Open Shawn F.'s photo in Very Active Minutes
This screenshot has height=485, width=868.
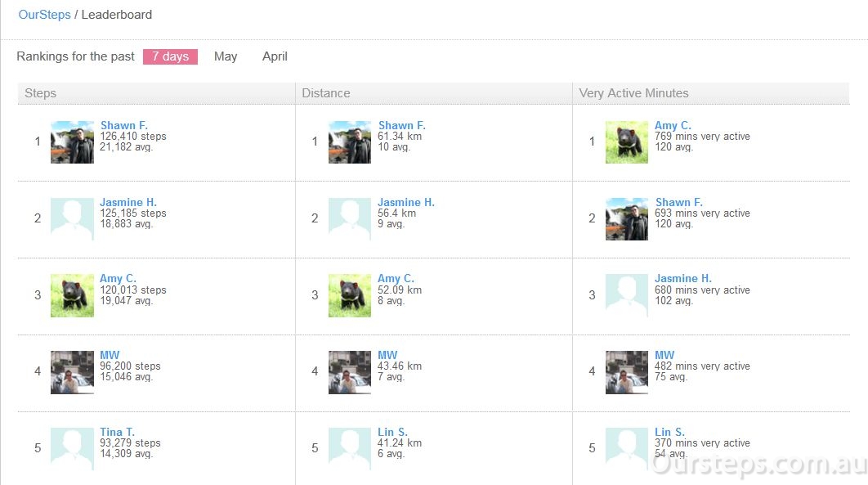tap(627, 218)
